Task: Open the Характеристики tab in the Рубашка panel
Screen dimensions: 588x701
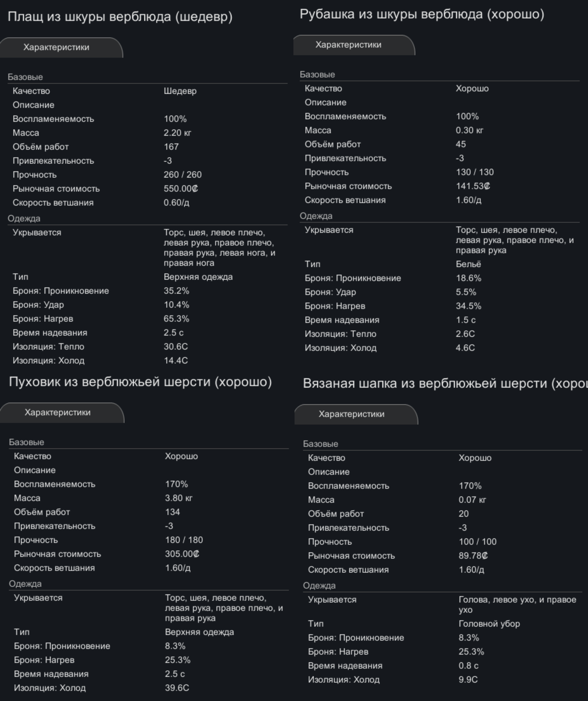Action: [x=349, y=45]
